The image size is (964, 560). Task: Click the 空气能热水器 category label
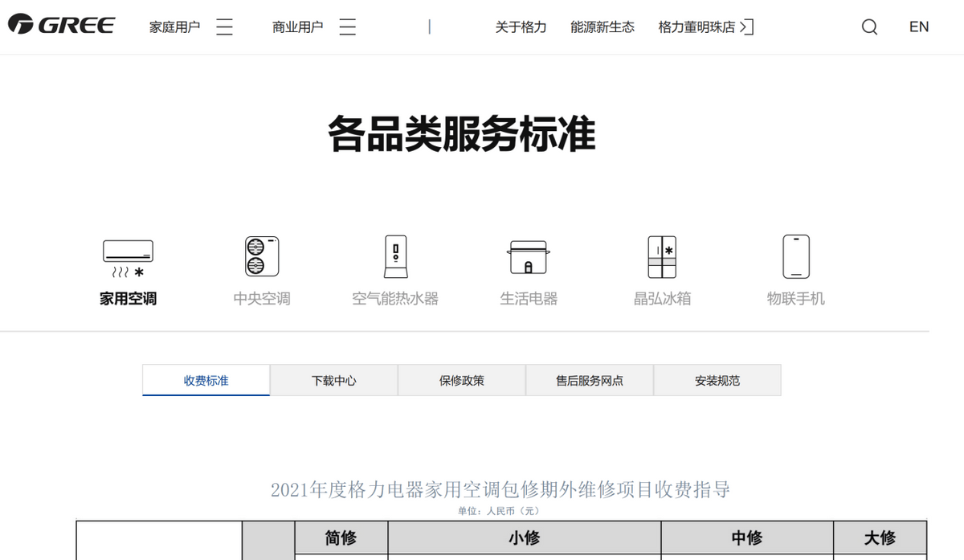pyautogui.click(x=395, y=299)
